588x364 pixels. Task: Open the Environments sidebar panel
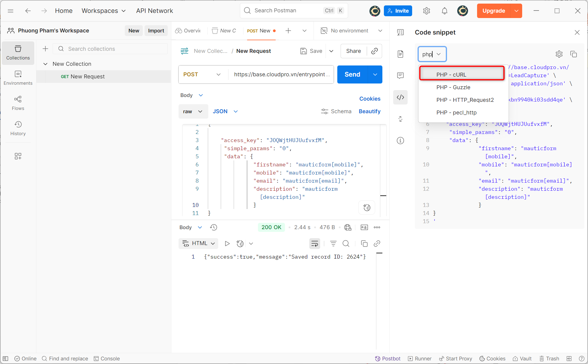18,78
